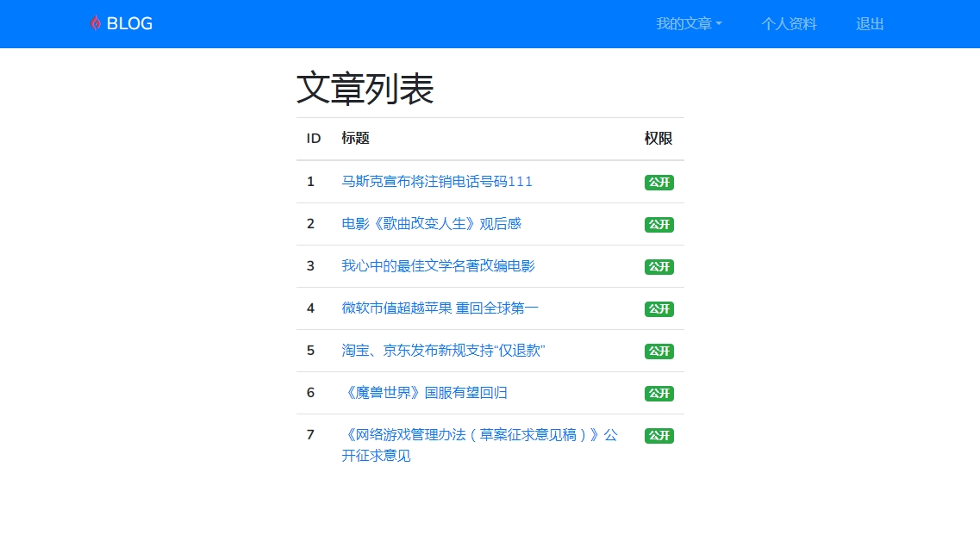Open article 《网络游戏管理办法（草案征求意见稿）》公开征求意见

click(x=479, y=435)
